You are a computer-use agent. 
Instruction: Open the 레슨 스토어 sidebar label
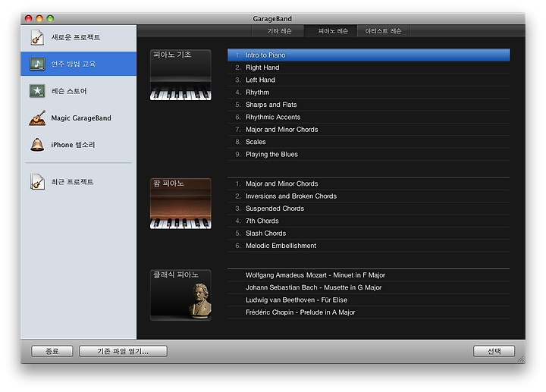click(69, 91)
